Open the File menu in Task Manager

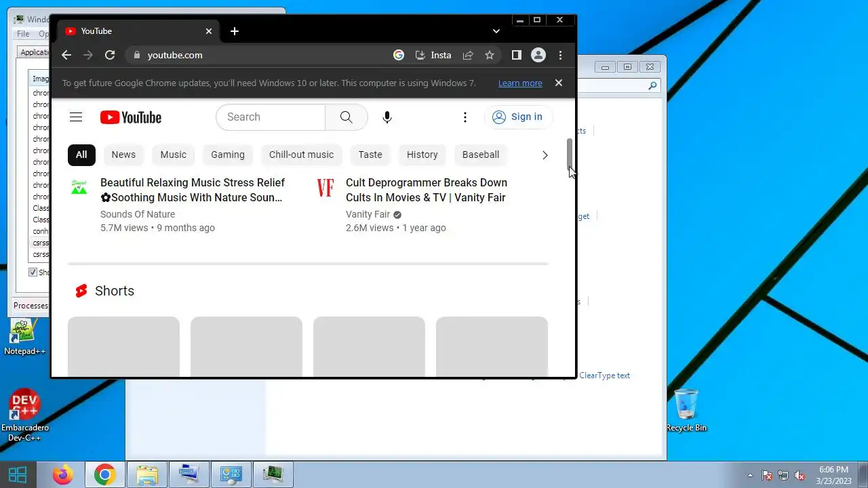click(x=23, y=34)
